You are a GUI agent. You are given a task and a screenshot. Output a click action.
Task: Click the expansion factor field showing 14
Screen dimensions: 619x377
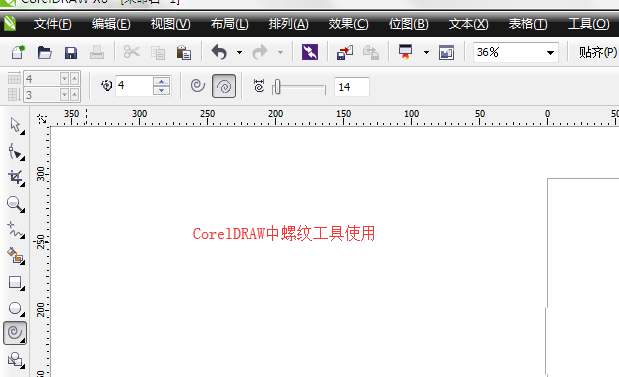click(352, 87)
